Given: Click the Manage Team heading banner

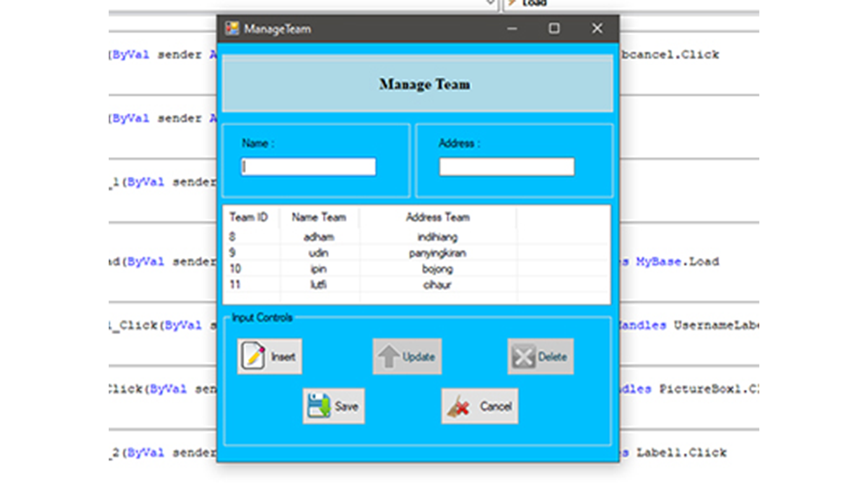Looking at the screenshot, I should click(x=417, y=83).
